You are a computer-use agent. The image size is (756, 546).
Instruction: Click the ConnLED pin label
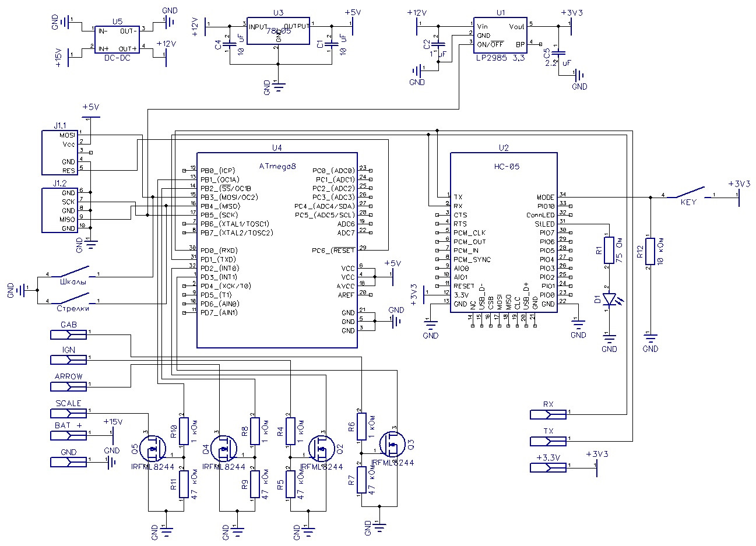tap(540, 215)
